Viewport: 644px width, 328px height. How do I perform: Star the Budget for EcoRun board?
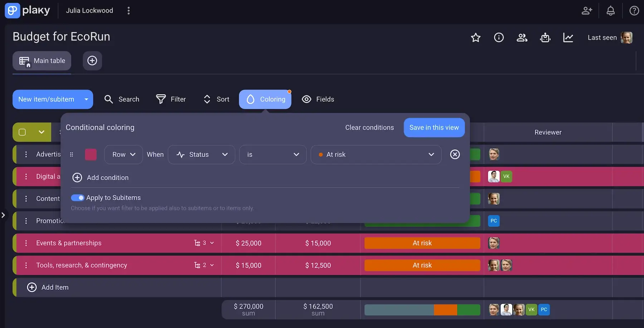click(x=475, y=38)
